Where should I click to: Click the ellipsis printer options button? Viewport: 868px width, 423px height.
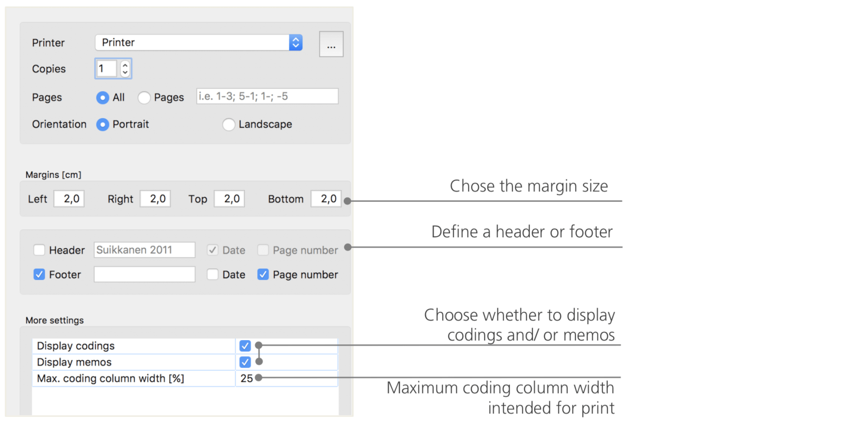tap(331, 44)
